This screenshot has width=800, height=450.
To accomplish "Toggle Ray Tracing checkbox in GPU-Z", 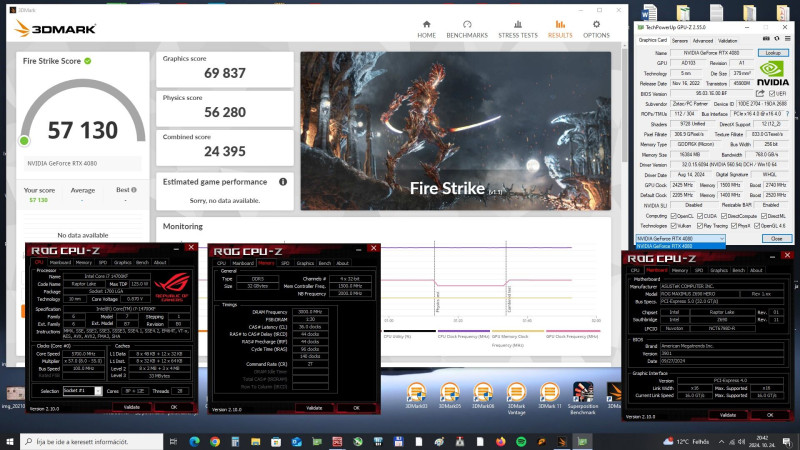I will point(700,226).
